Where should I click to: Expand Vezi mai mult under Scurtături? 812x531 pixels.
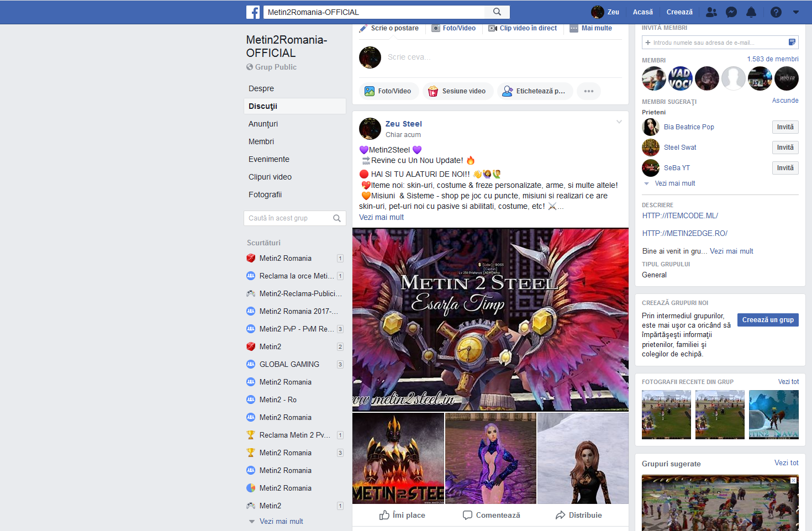coord(281,521)
